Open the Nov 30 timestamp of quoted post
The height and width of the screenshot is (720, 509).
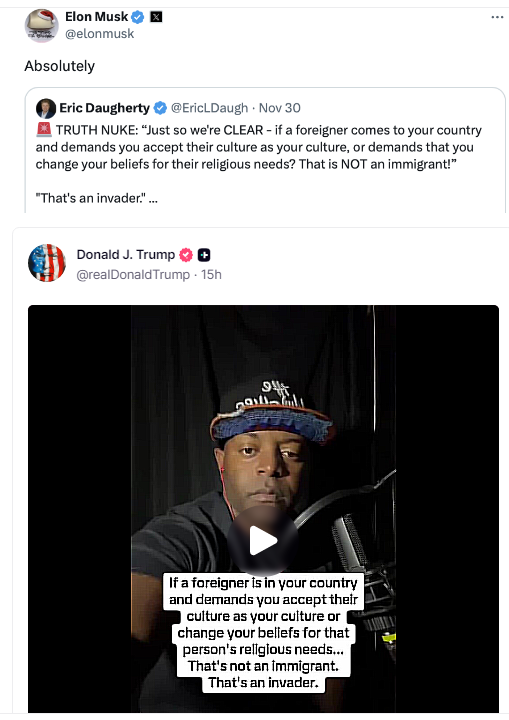tap(280, 108)
